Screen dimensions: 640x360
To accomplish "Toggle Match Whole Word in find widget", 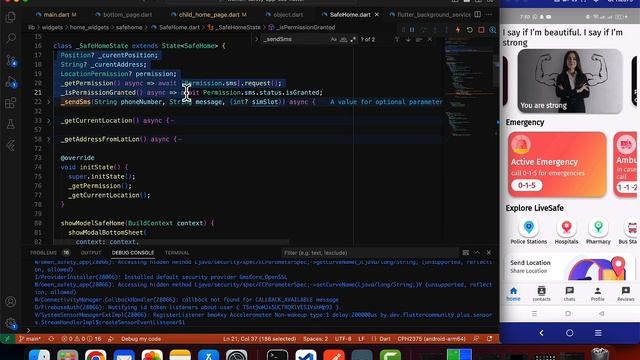I will click(x=343, y=40).
